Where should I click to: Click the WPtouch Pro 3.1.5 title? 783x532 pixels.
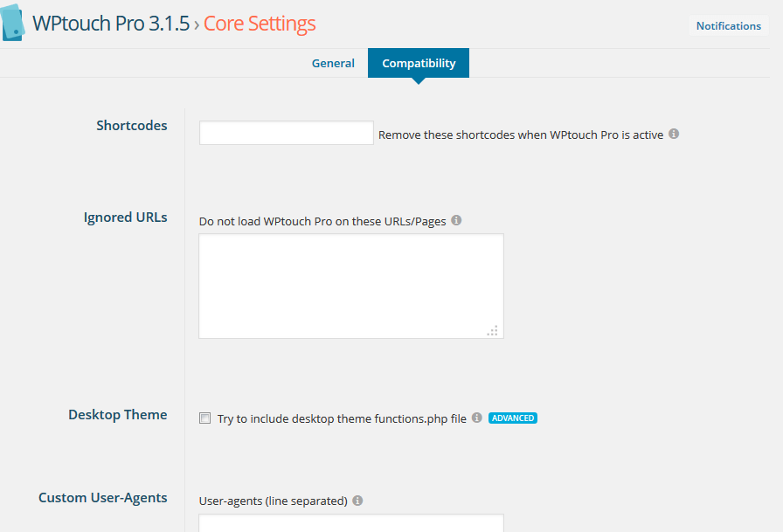111,24
